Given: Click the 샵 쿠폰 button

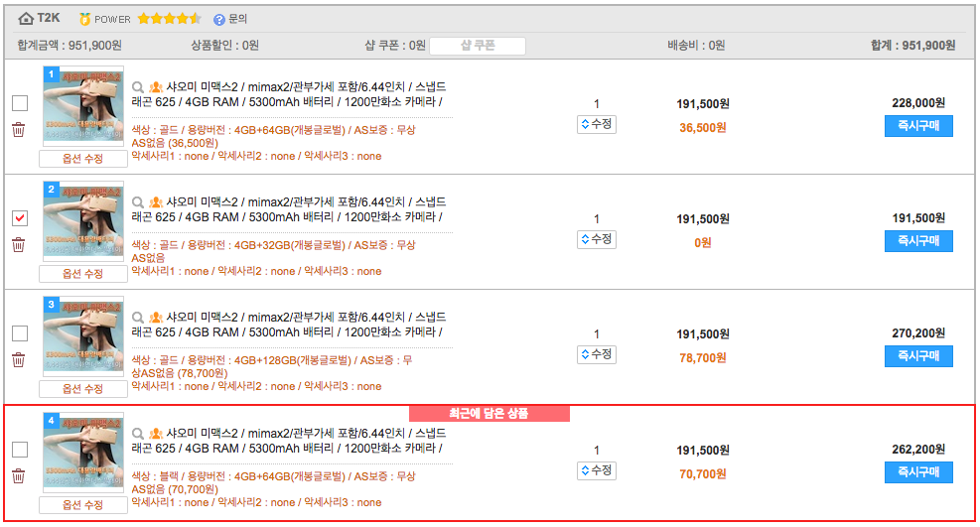Looking at the screenshot, I should [478, 46].
